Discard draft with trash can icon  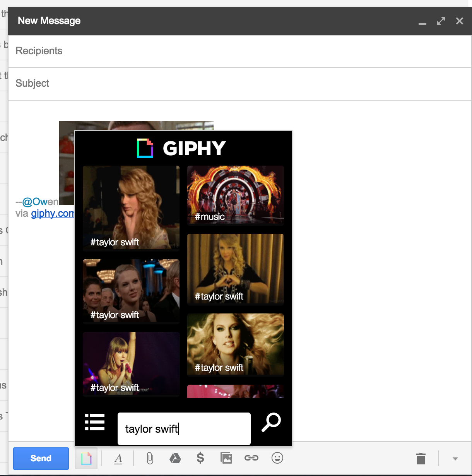tap(421, 459)
